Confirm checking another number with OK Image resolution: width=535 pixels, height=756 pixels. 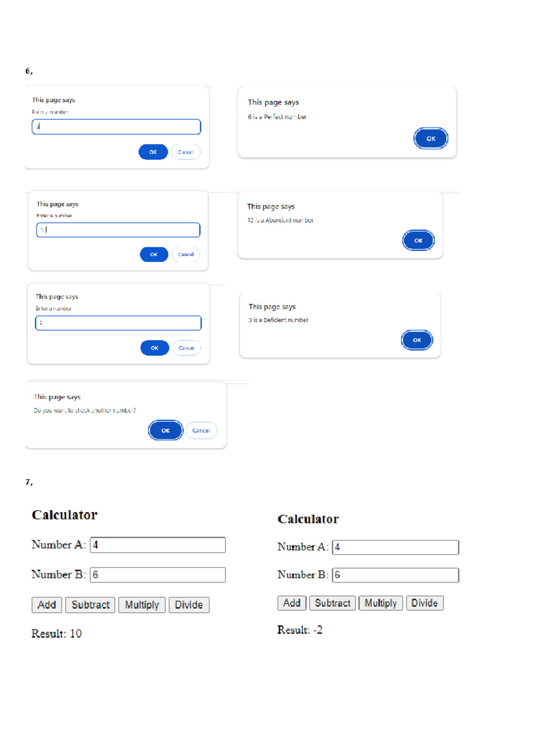[x=165, y=430]
